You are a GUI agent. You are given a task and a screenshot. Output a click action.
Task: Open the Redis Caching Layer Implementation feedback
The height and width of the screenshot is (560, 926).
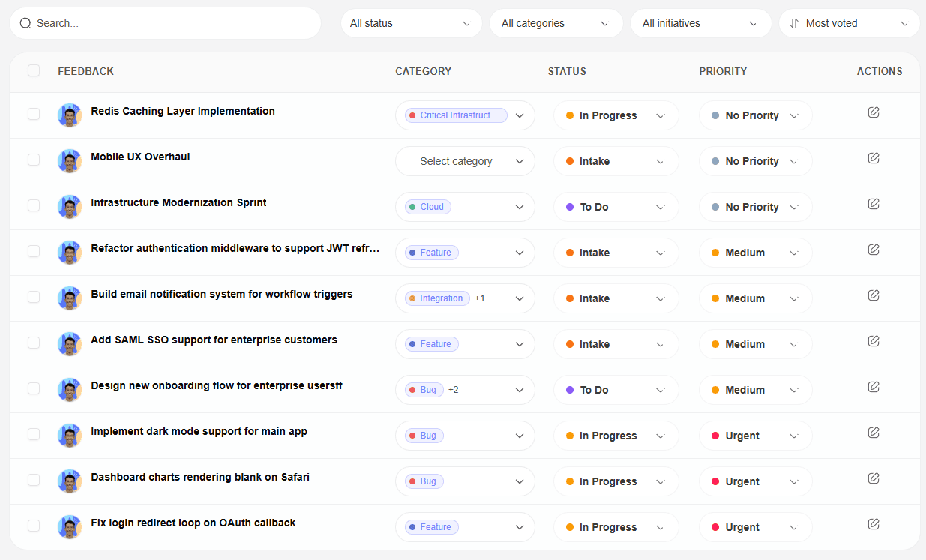(x=182, y=111)
